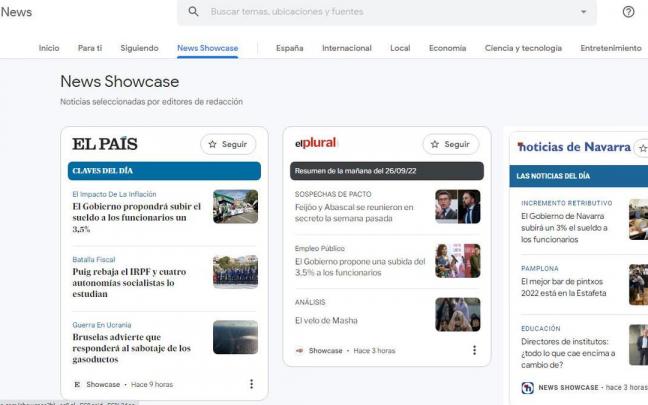Open the Internacional section tab
The width and height of the screenshot is (648, 405).
point(347,48)
